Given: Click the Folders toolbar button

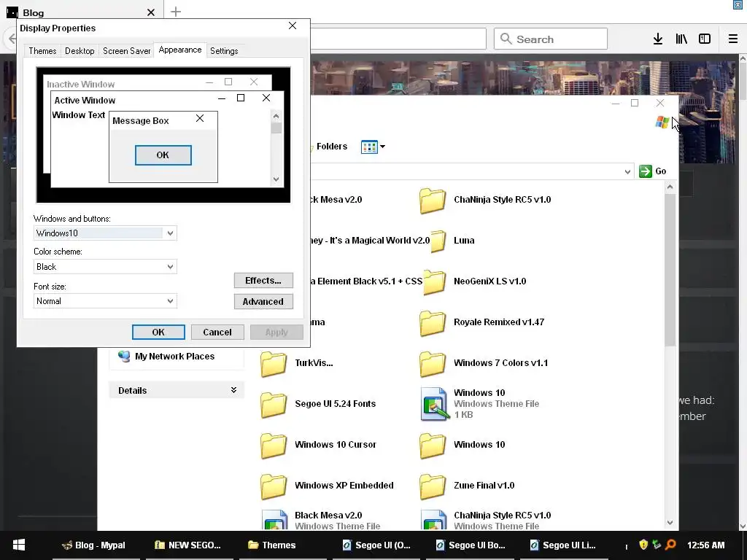Looking at the screenshot, I should tap(328, 147).
